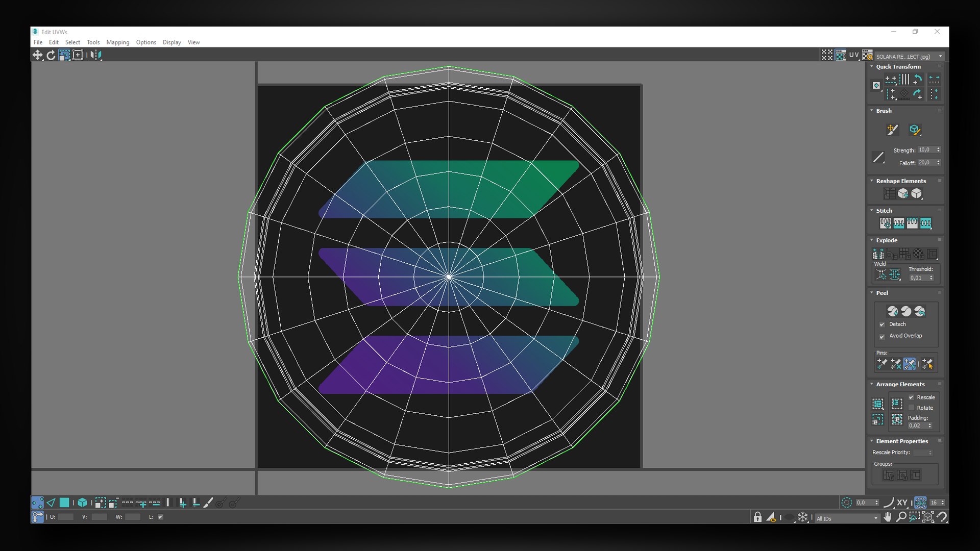The width and height of the screenshot is (980, 551).
Task: Select the Rotate tool in top toolbar
Action: [51, 55]
